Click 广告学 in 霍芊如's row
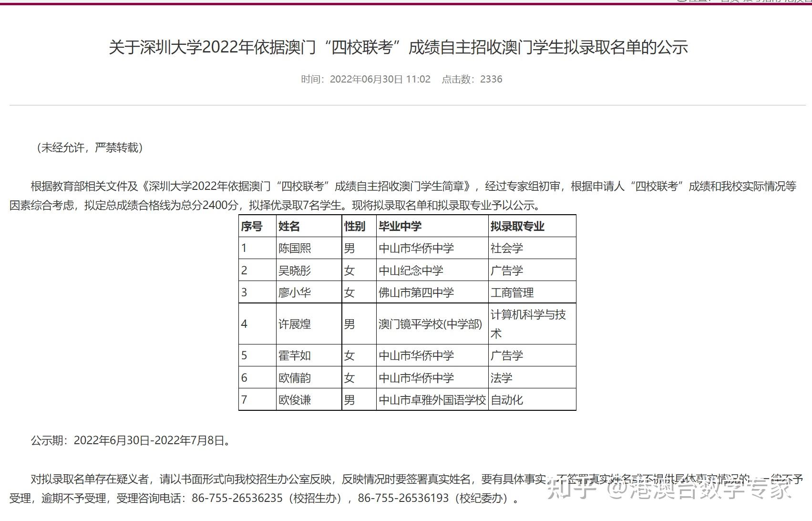 click(532, 355)
